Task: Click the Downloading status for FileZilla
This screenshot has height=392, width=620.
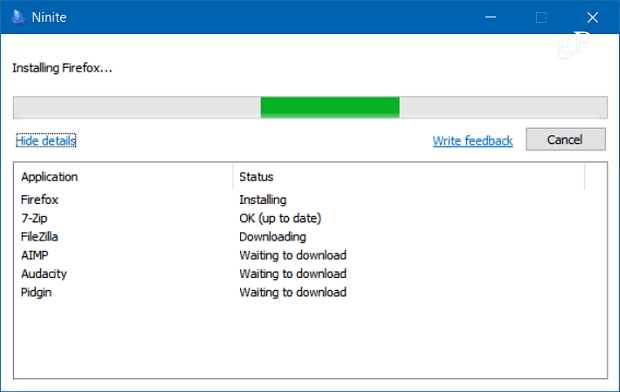Action: [x=273, y=237]
